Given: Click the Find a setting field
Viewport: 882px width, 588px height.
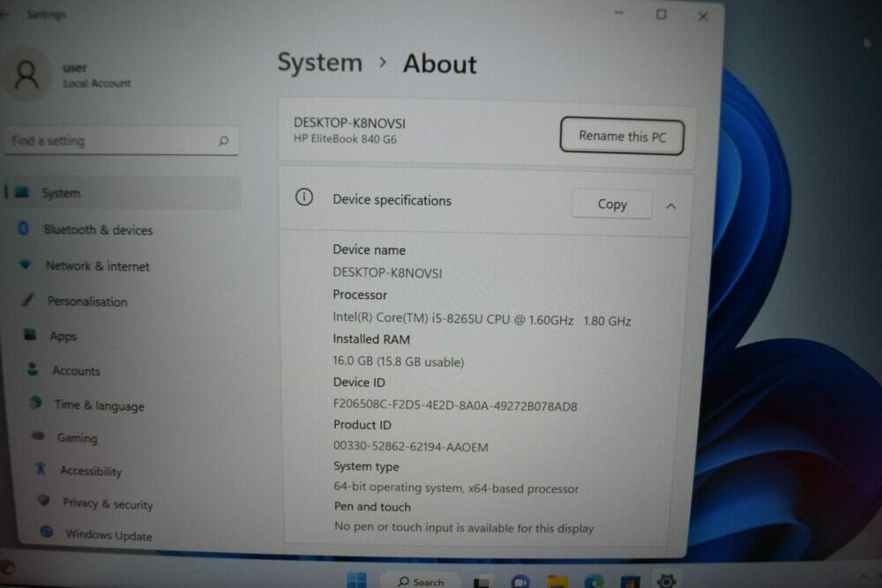Looking at the screenshot, I should click(x=122, y=140).
